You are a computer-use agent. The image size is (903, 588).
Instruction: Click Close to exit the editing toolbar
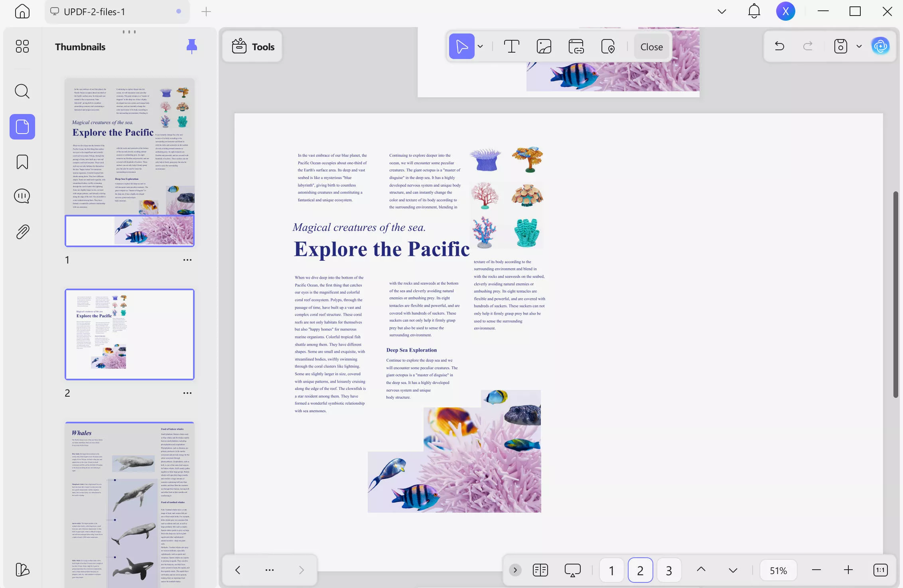[x=651, y=46]
